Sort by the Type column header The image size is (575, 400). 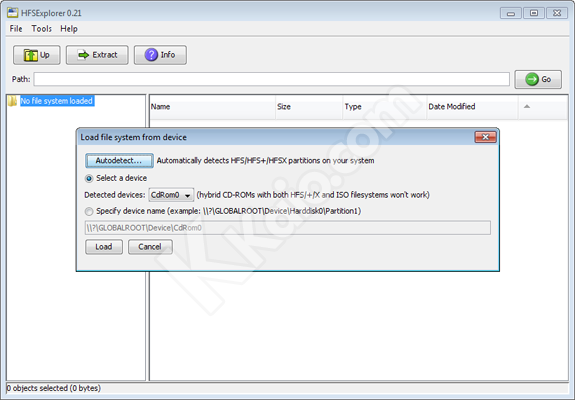point(384,107)
